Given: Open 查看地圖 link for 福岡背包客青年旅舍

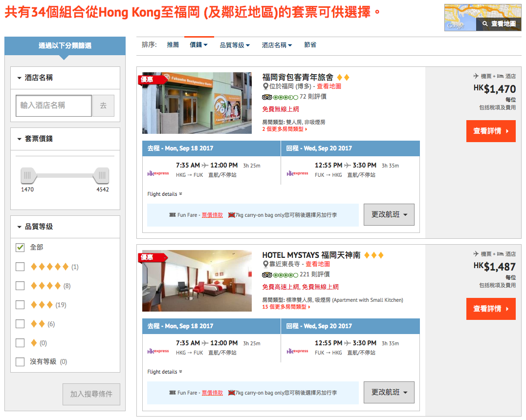Looking at the screenshot, I should click(x=329, y=86).
